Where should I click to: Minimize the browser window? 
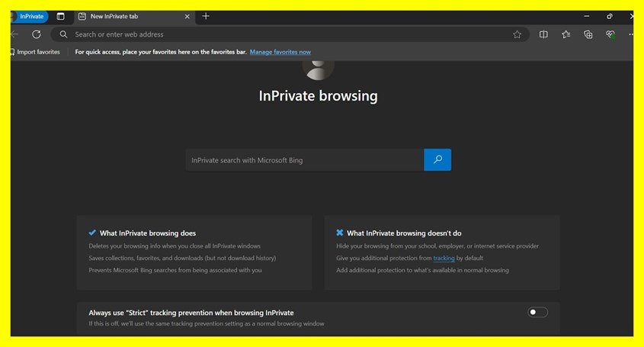[587, 16]
